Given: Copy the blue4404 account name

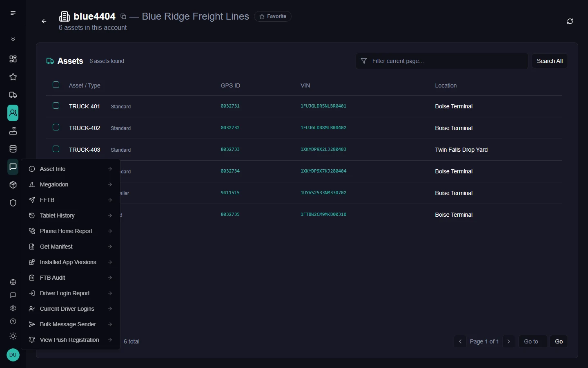Looking at the screenshot, I should tap(123, 17).
